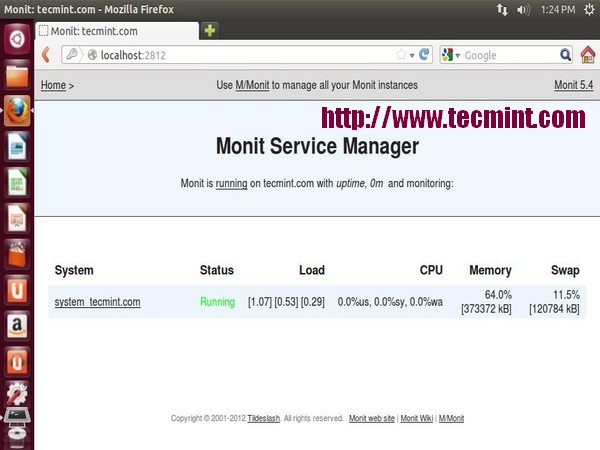
Task: Reload the page with the refresh icon
Action: tap(424, 55)
